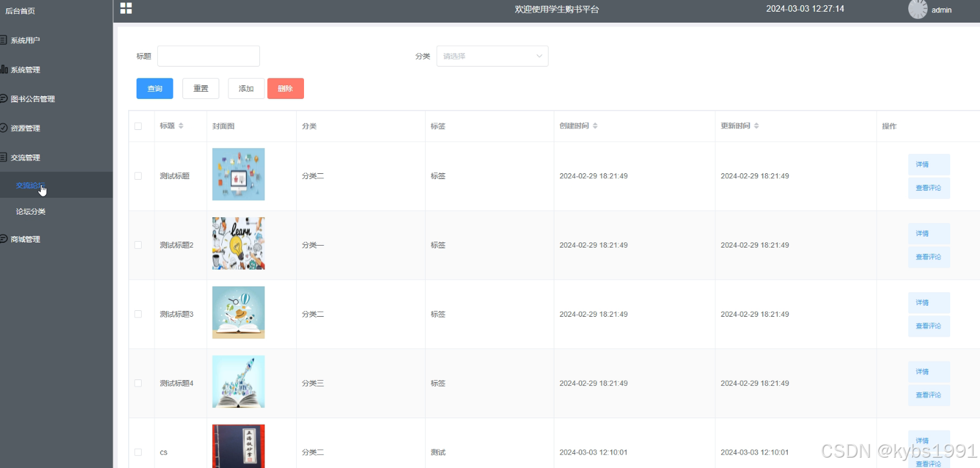Open 详情 for 测试标题3
The width and height of the screenshot is (980, 468).
coord(929,303)
